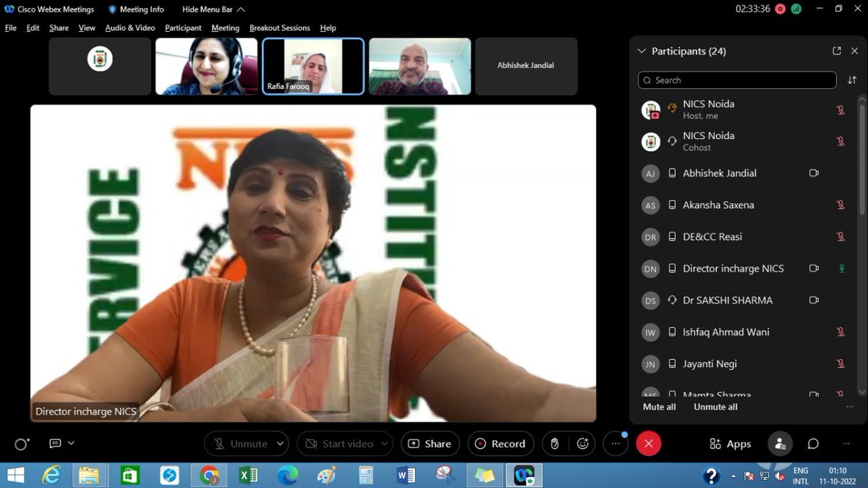Toggle mute for NICS Noida host

click(x=841, y=110)
